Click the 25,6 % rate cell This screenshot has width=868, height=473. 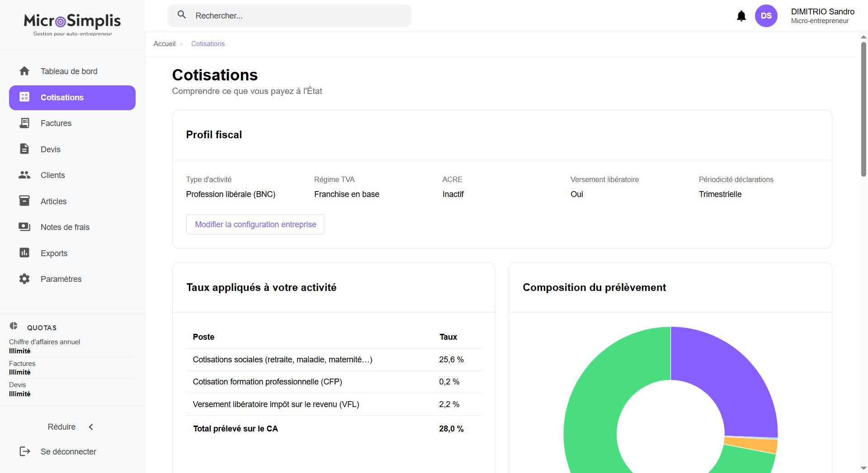[451, 360]
